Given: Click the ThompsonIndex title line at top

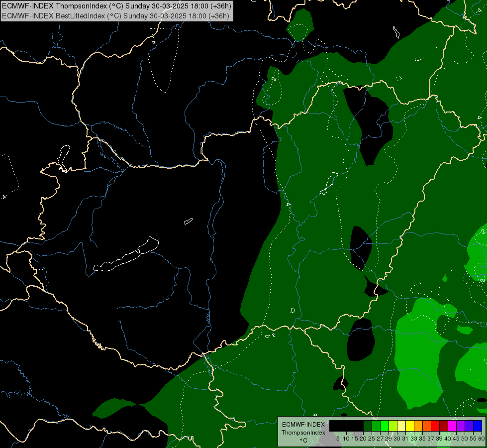Looking at the screenshot, I should click(x=116, y=6).
